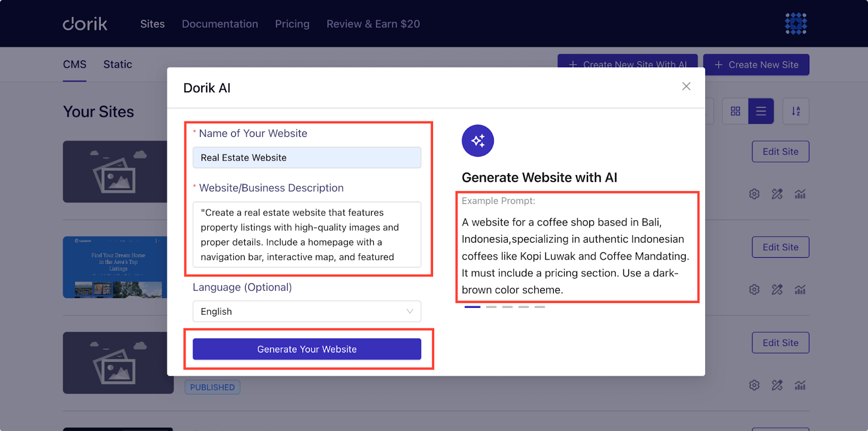Open analytics icon for Find Your Dream Home site
Viewport: 868px width, 431px height.
coord(800,289)
